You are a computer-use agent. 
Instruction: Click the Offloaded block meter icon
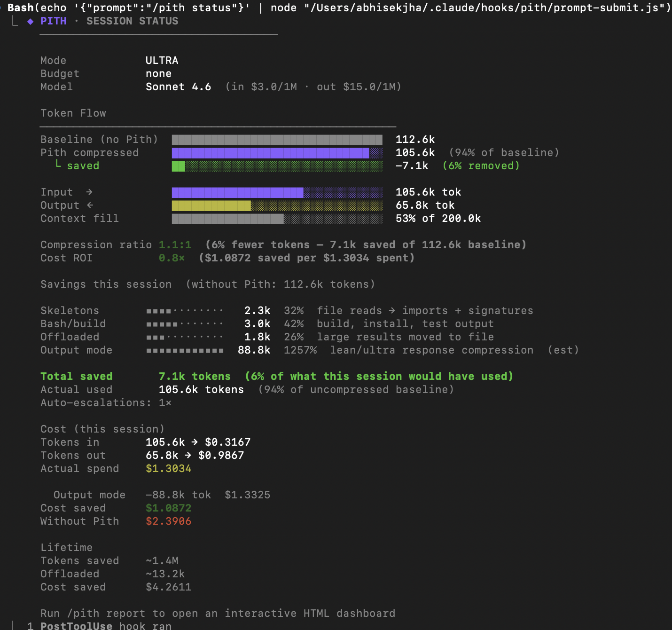click(183, 337)
